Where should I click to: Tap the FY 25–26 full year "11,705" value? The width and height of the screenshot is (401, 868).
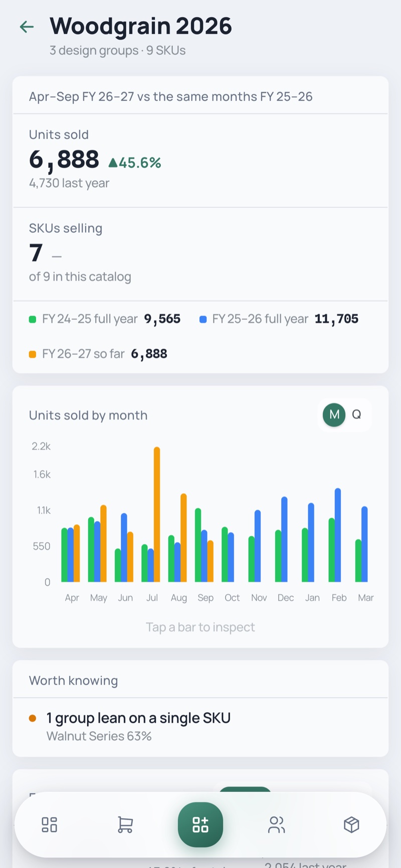(336, 319)
